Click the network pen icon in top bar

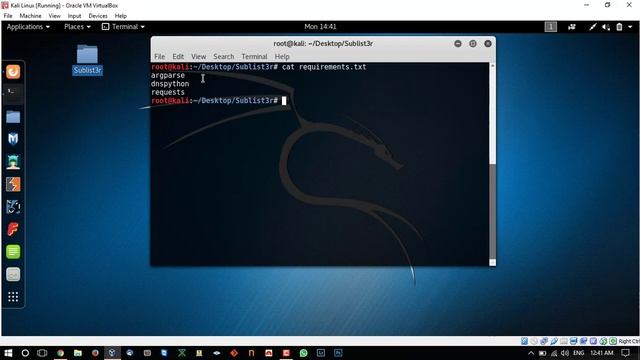point(592,27)
